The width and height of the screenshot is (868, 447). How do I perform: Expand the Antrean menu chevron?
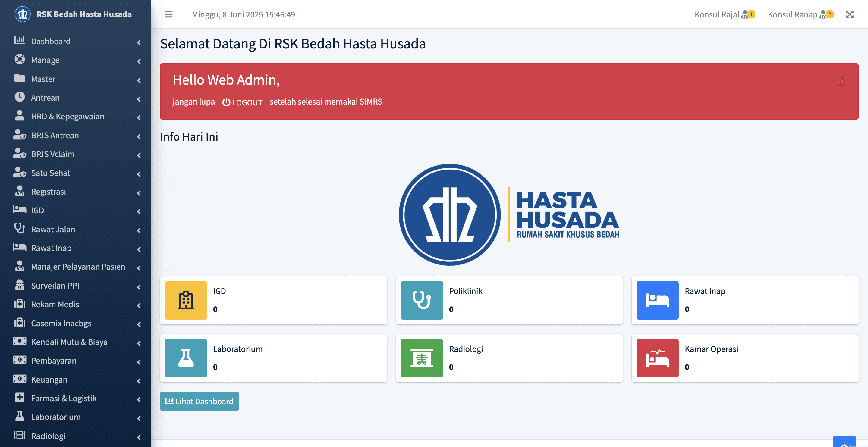tap(139, 99)
